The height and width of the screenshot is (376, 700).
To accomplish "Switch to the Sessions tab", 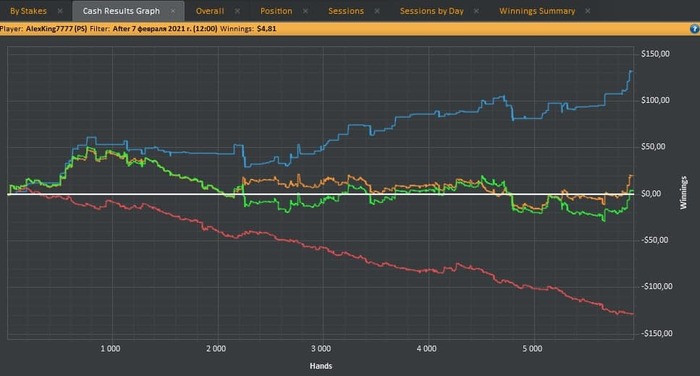I will point(346,11).
